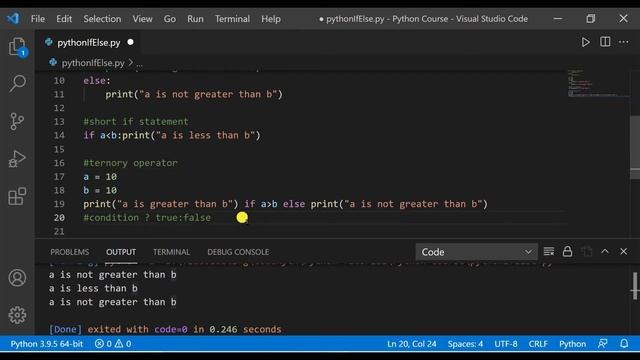Click the '#short if statement' comment
The height and width of the screenshot is (360, 640).
click(x=136, y=121)
